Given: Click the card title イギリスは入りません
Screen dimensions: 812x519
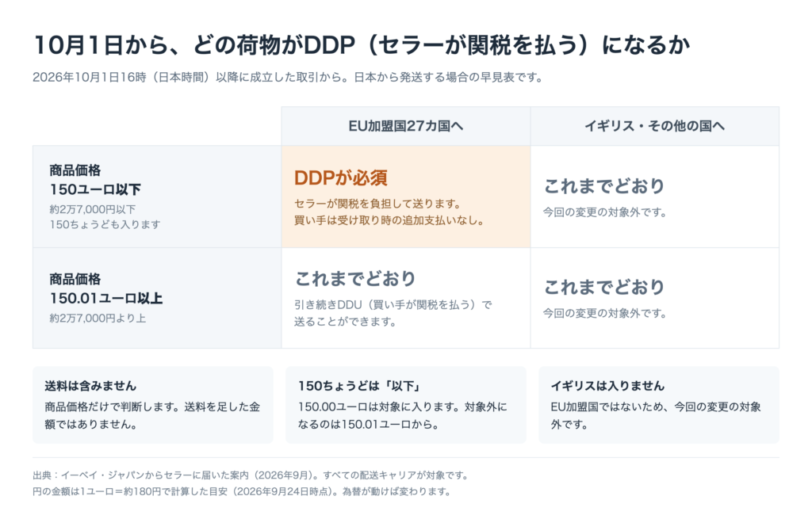Looking at the screenshot, I should click(607, 386).
